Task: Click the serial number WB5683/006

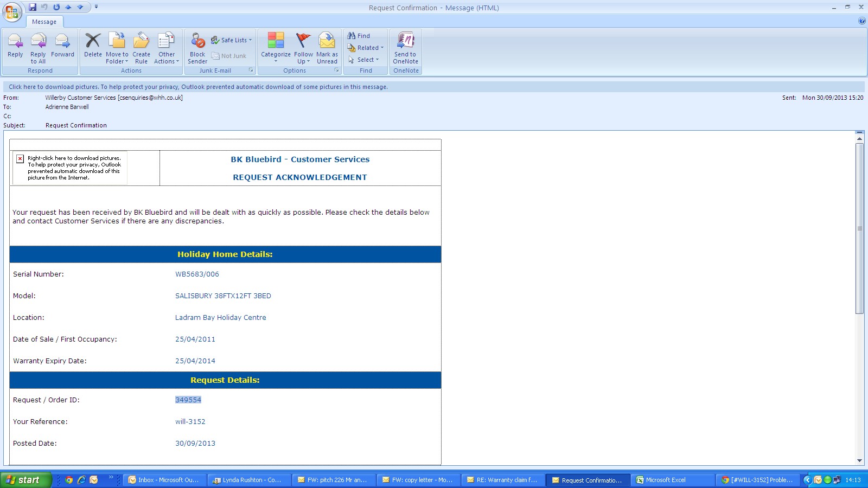Action: [x=197, y=274]
